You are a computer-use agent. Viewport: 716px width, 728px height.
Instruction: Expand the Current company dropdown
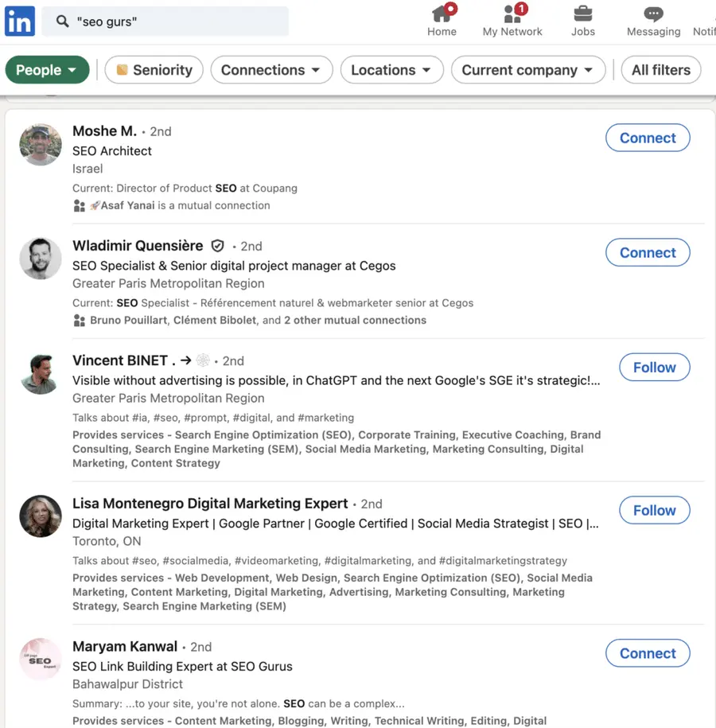click(x=527, y=70)
